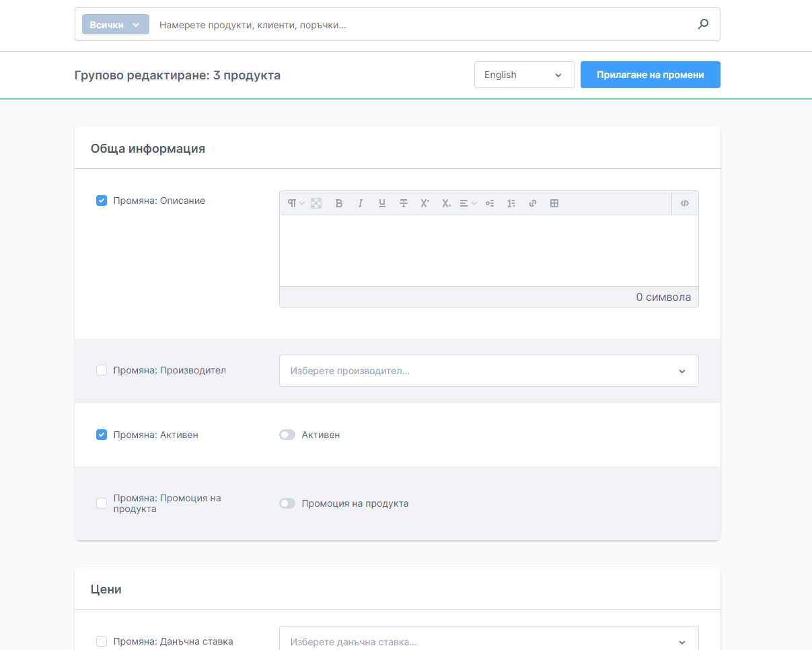Turn on the 'Активен' toggle switch

coord(287,435)
